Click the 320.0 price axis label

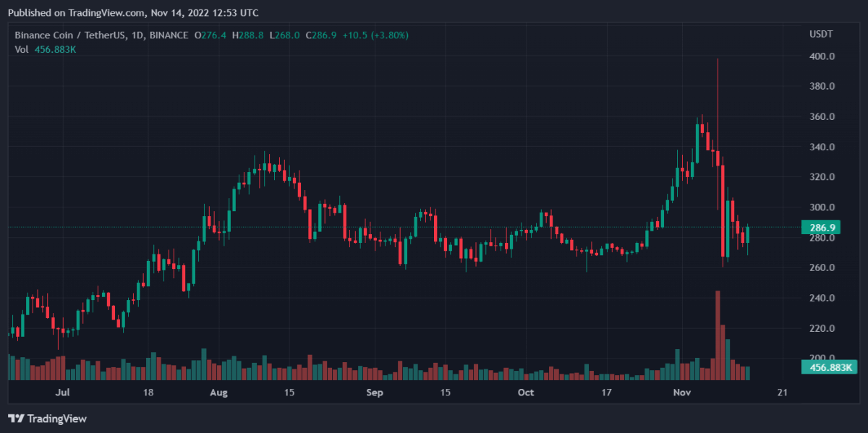pyautogui.click(x=823, y=177)
